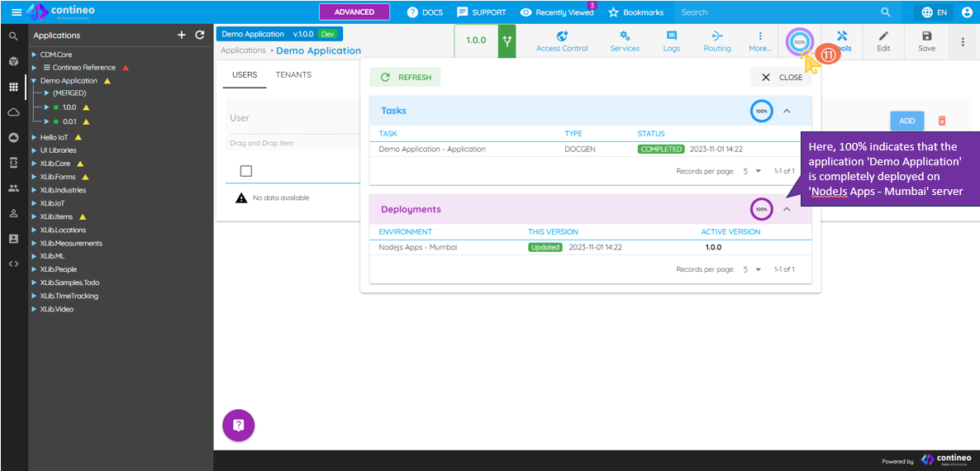This screenshot has width=980, height=471.
Task: Collapse the Tasks section
Action: coord(787,111)
